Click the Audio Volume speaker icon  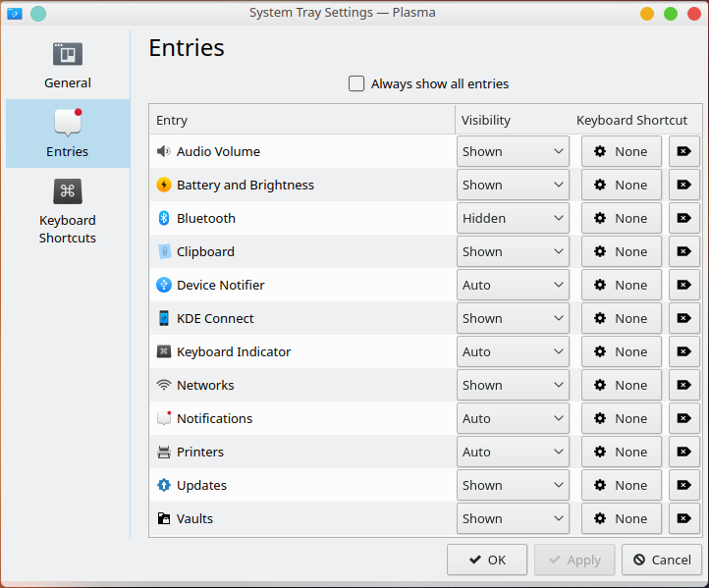tap(164, 151)
